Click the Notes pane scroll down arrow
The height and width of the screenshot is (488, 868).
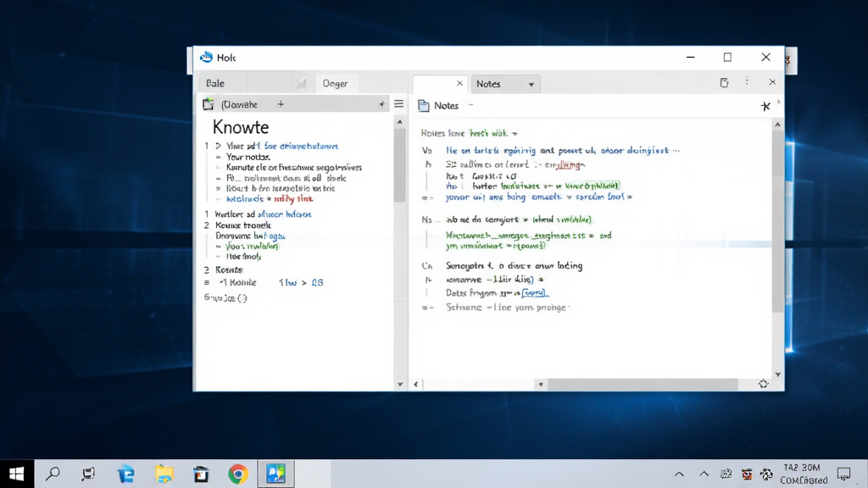point(778,374)
